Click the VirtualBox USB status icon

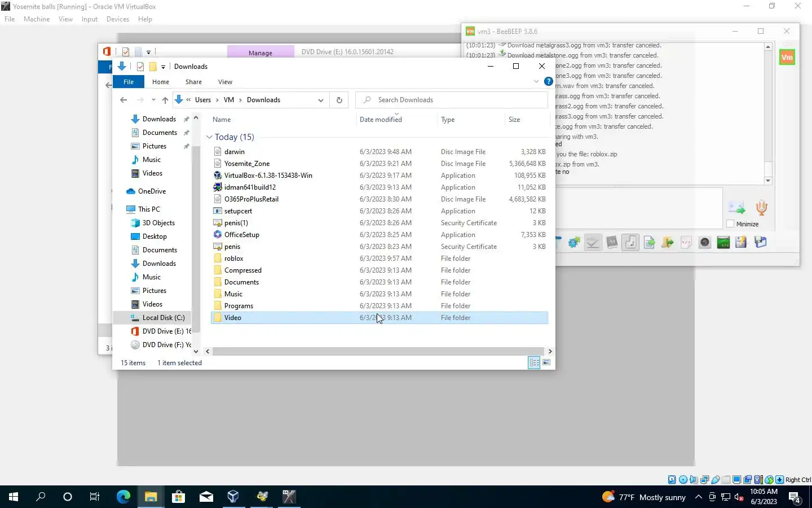pos(716,480)
